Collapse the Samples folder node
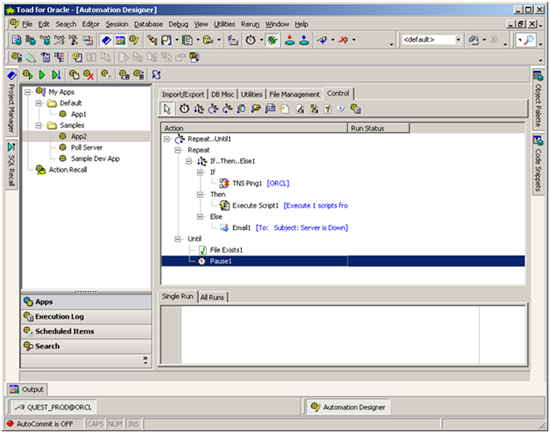Screen dimensions: 550x433 click(x=39, y=125)
